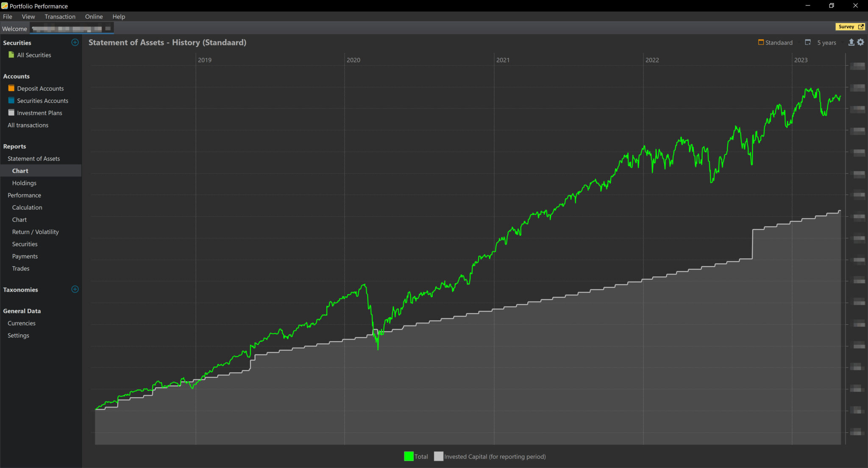Switch to the Welcome tab
The image size is (868, 468).
point(14,28)
